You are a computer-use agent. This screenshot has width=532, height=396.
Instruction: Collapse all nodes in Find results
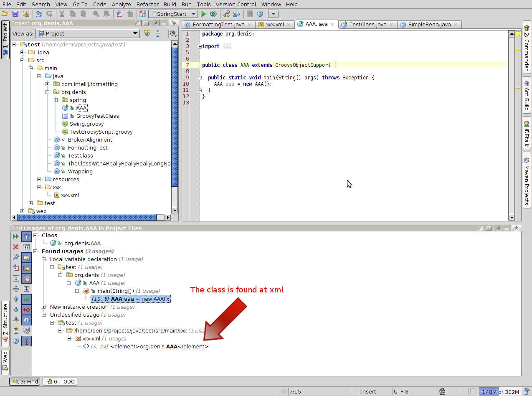(x=16, y=289)
